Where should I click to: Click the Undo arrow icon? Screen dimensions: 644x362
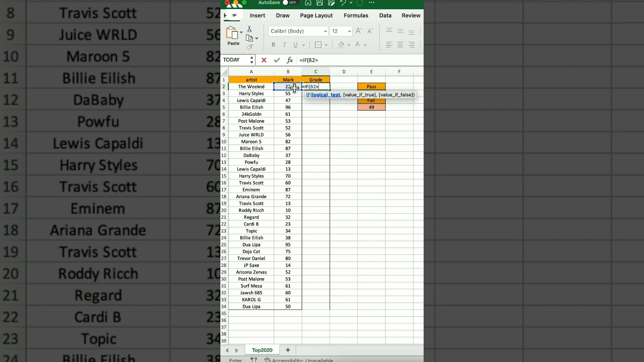coord(343,3)
